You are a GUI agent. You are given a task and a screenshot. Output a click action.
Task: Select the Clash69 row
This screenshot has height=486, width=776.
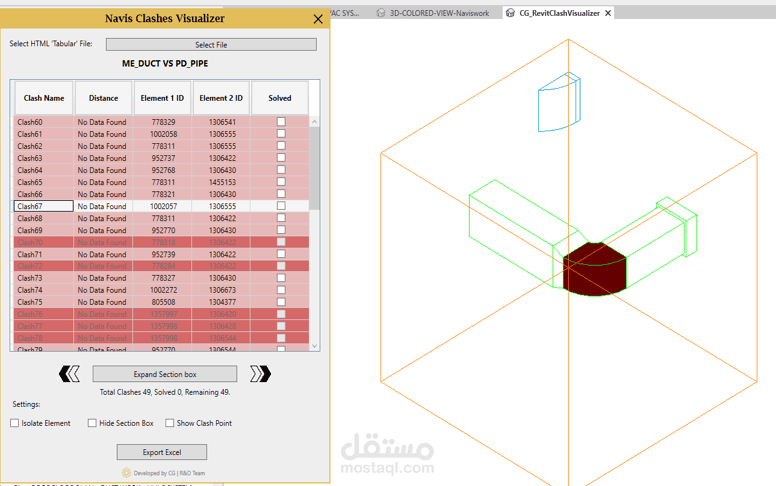(x=161, y=230)
